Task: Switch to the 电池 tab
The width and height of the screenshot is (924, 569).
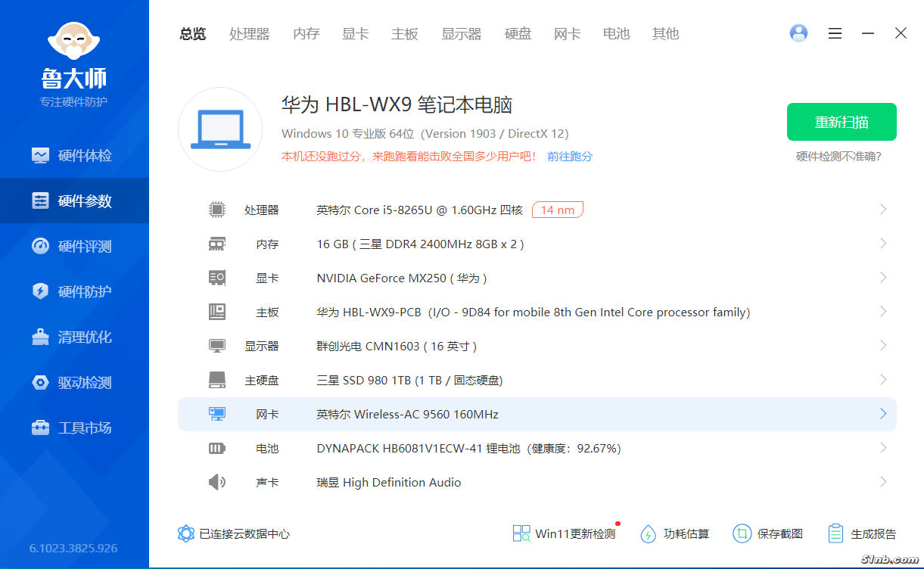Action: [x=617, y=33]
